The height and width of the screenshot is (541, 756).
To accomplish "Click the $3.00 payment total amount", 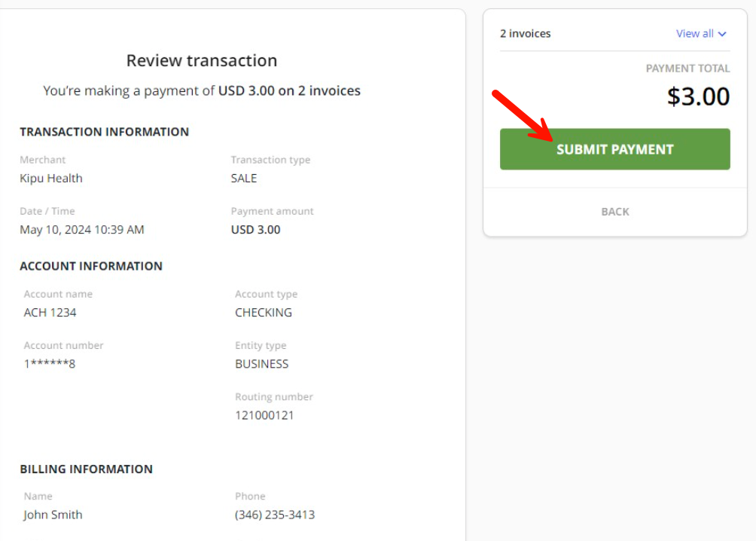I will pos(698,96).
